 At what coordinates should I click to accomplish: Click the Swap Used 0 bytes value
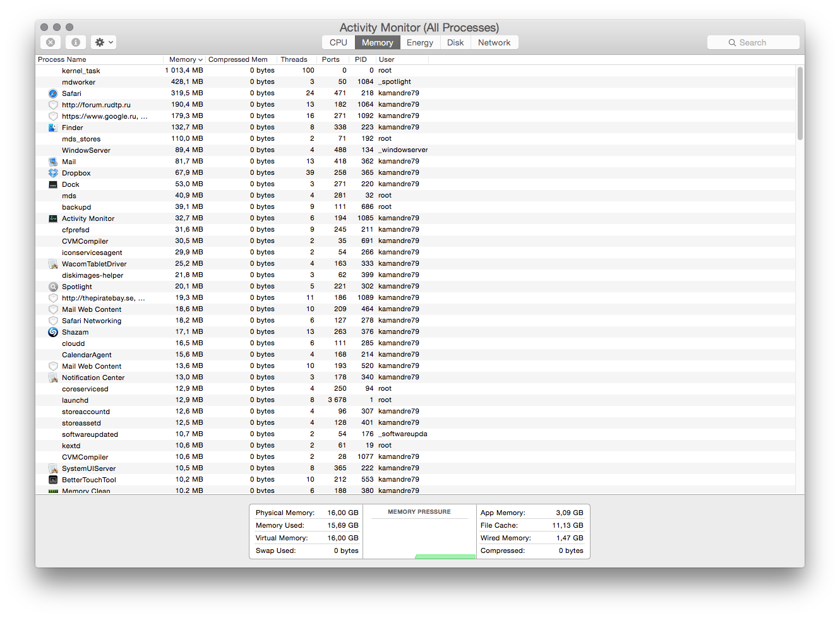pos(346,550)
